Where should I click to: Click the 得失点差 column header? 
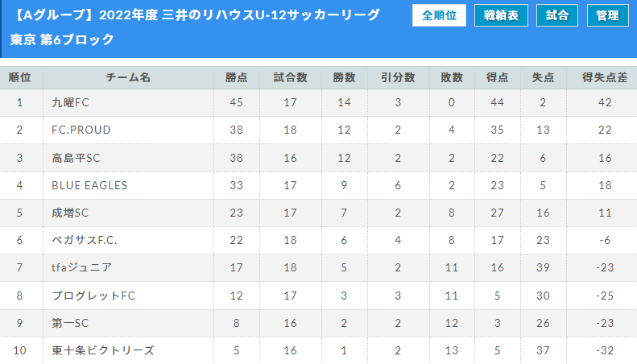(x=605, y=77)
